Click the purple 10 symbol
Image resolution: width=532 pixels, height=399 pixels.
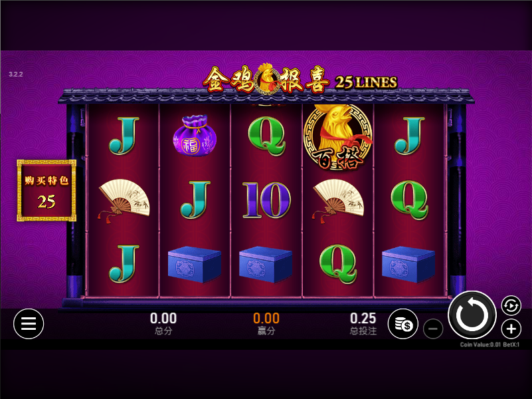(266, 199)
